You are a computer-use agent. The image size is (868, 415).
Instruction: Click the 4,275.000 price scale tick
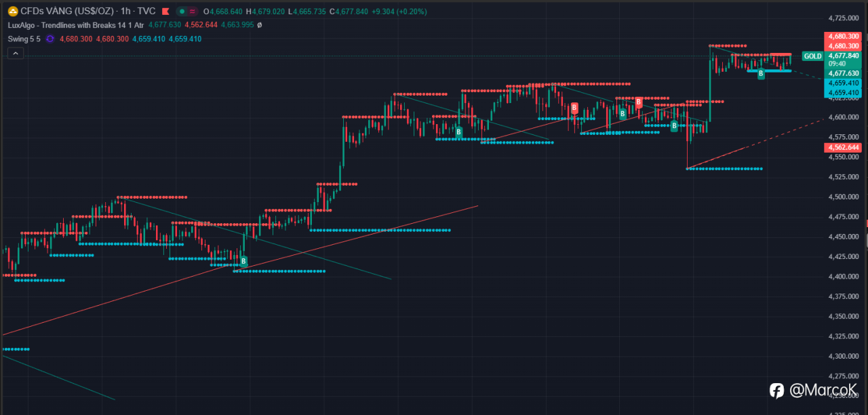click(845, 376)
